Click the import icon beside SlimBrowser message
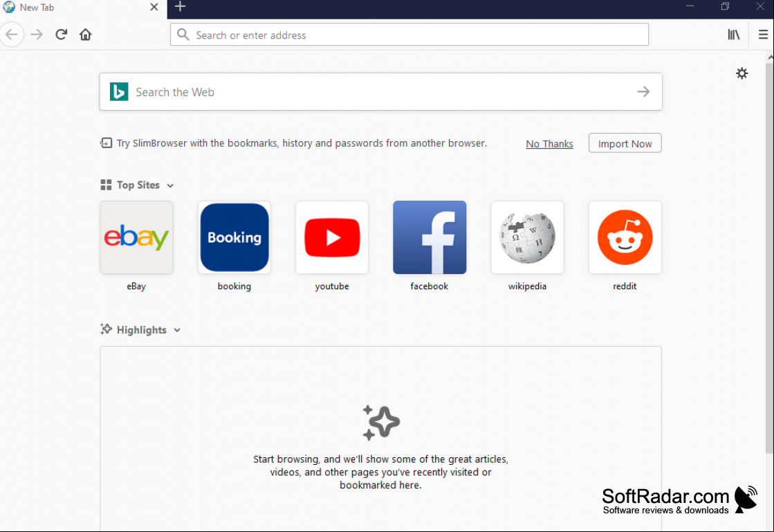The image size is (774, 532). click(x=106, y=143)
